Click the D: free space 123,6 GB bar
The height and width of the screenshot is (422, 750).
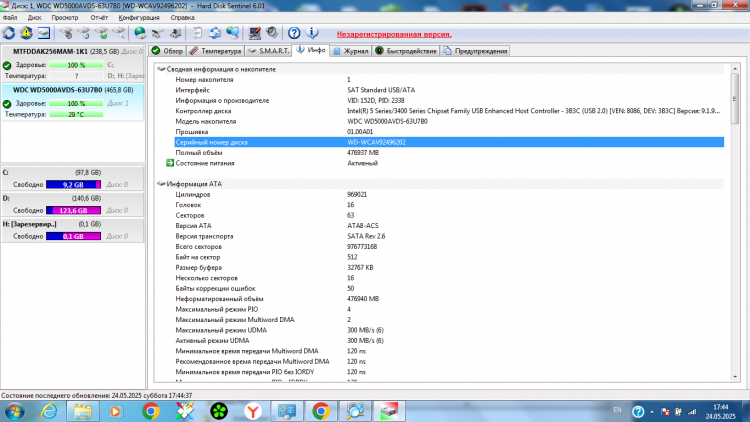73,211
